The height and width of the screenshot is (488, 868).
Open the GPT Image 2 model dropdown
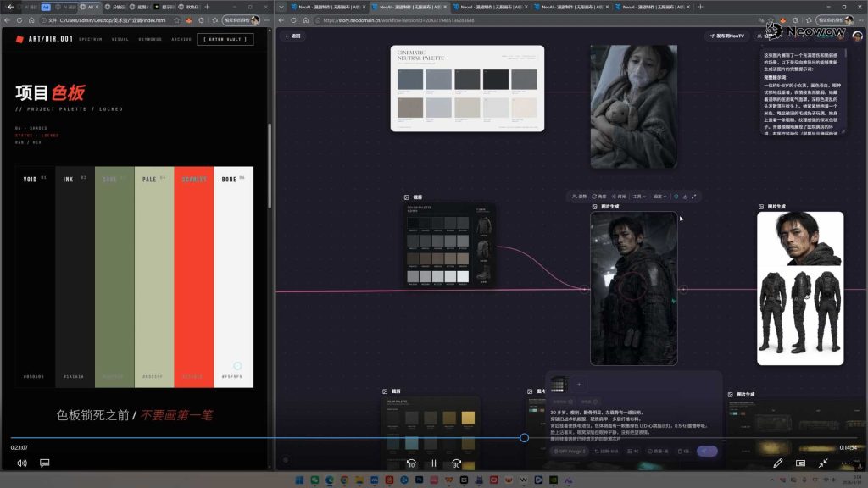point(570,452)
